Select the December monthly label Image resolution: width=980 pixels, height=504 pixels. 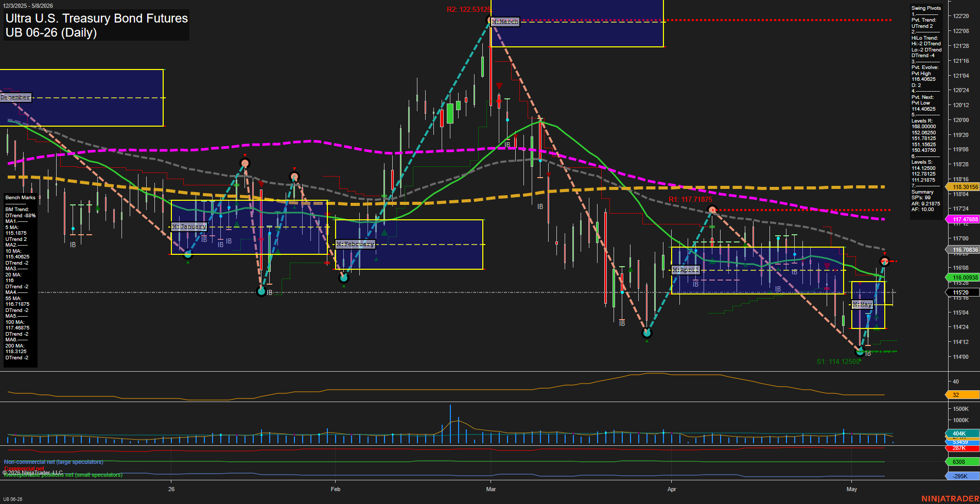tap(15, 97)
